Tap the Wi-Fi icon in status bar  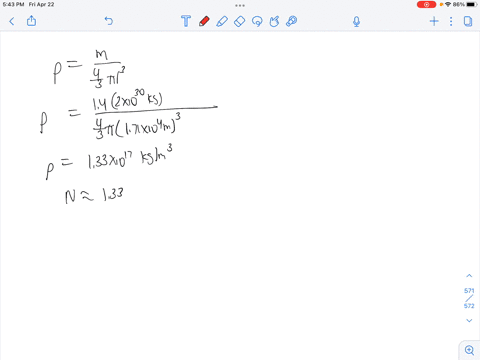pos(448,4)
